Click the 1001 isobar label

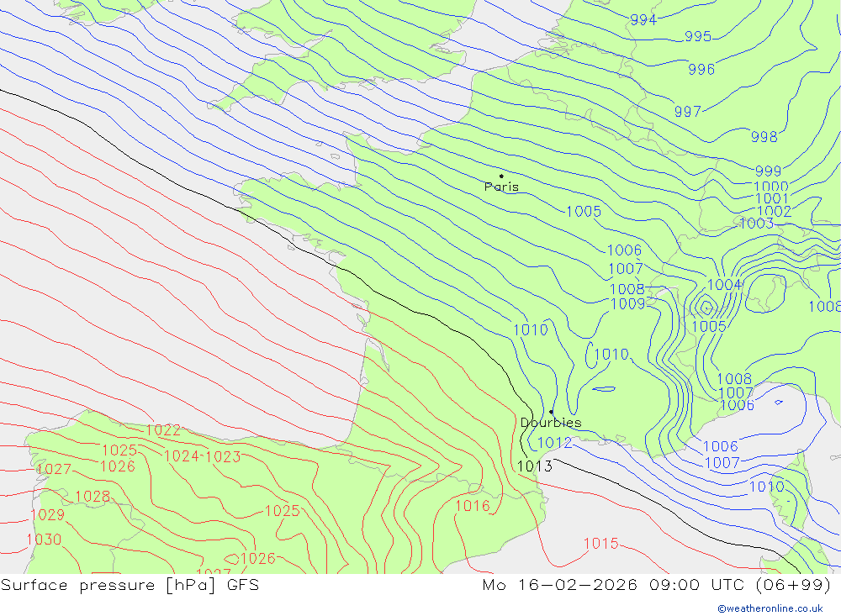771,199
